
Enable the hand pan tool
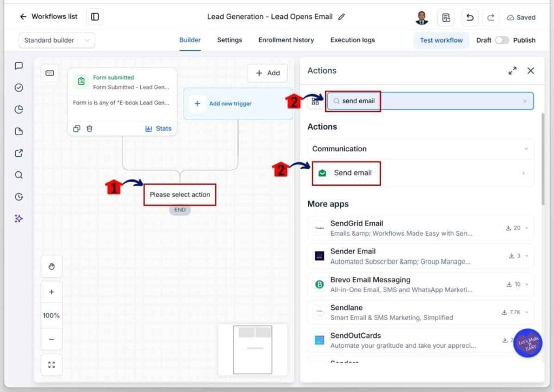(51, 267)
